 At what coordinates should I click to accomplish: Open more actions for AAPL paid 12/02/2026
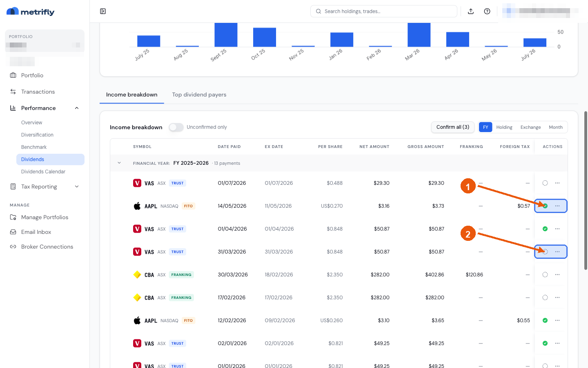[x=557, y=321]
